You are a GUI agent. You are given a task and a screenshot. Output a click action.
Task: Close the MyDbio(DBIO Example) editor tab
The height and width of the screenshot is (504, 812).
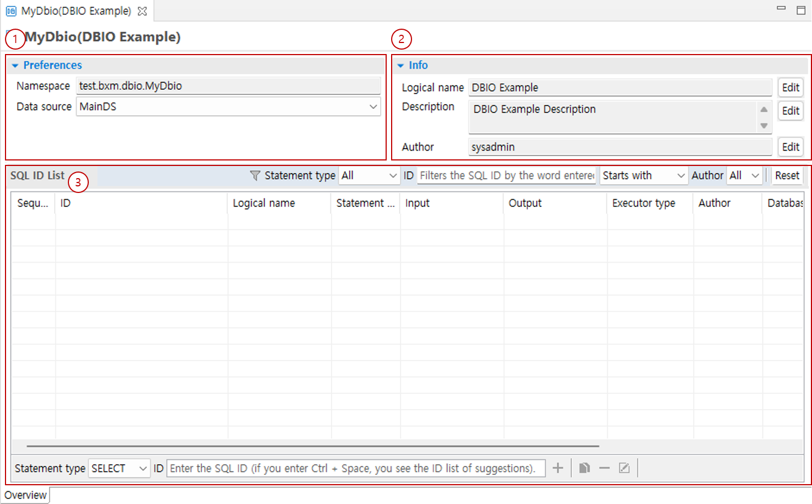pos(142,11)
